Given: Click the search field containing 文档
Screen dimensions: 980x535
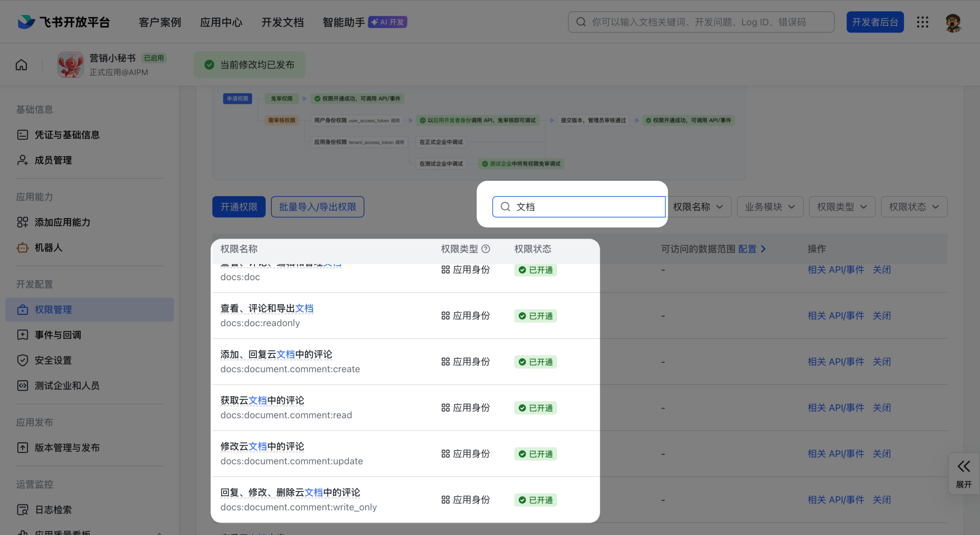Looking at the screenshot, I should tap(578, 206).
